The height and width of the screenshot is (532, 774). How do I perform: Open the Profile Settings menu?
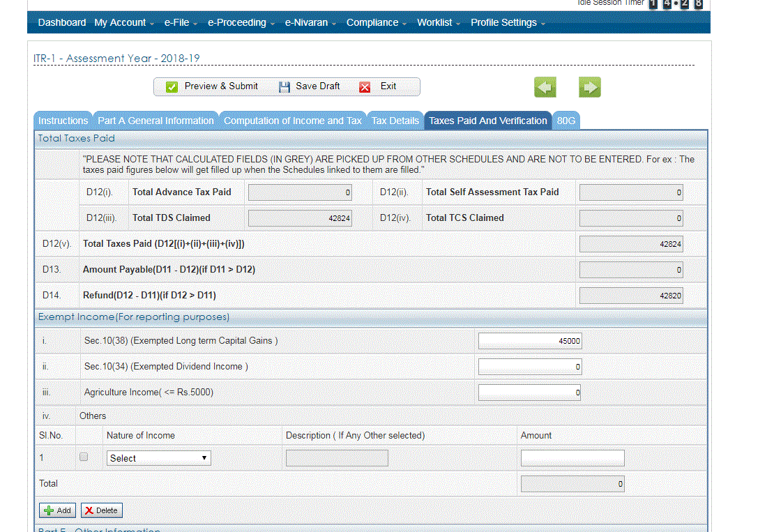(507, 22)
